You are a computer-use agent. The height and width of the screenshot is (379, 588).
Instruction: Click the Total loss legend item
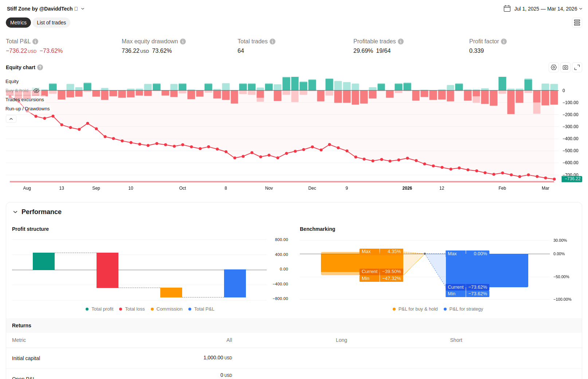point(132,309)
